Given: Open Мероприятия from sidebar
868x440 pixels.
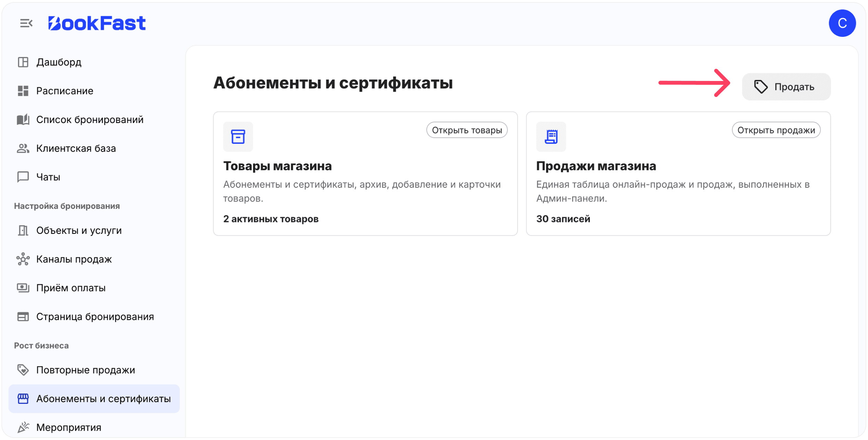Looking at the screenshot, I should coord(94,427).
